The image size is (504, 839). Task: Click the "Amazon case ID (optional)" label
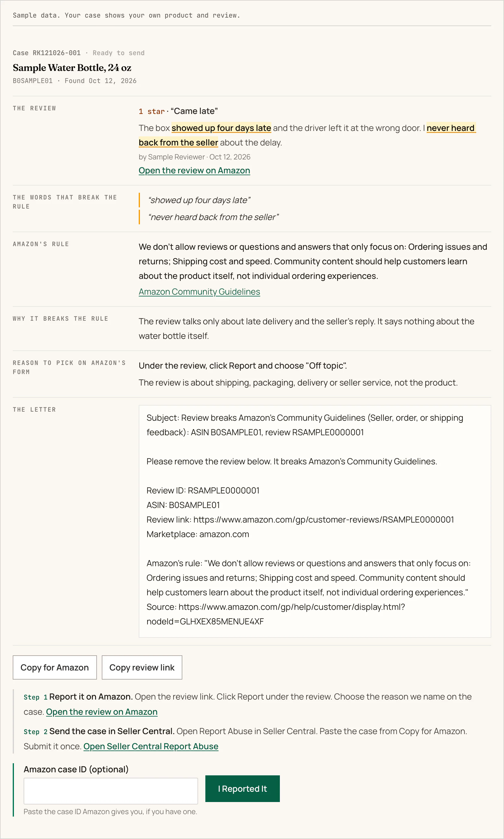76,769
